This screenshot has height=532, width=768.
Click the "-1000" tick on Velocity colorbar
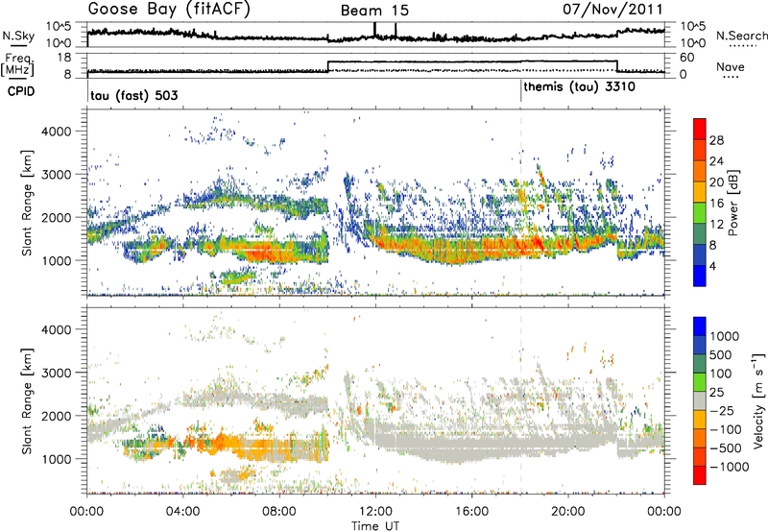[729, 467]
